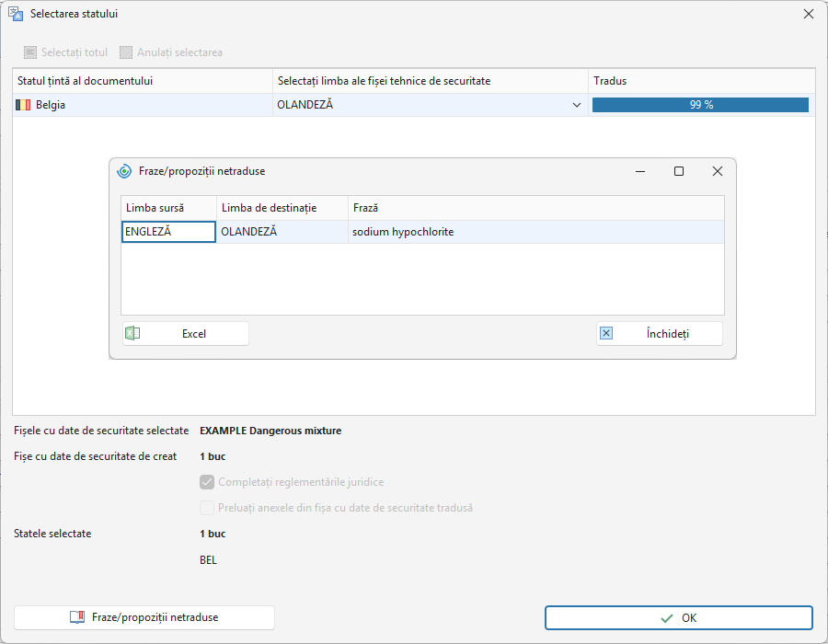Viewport: 828px width, 644px height.
Task: Toggle Completați reglementările juridice checkbox
Action: (207, 482)
